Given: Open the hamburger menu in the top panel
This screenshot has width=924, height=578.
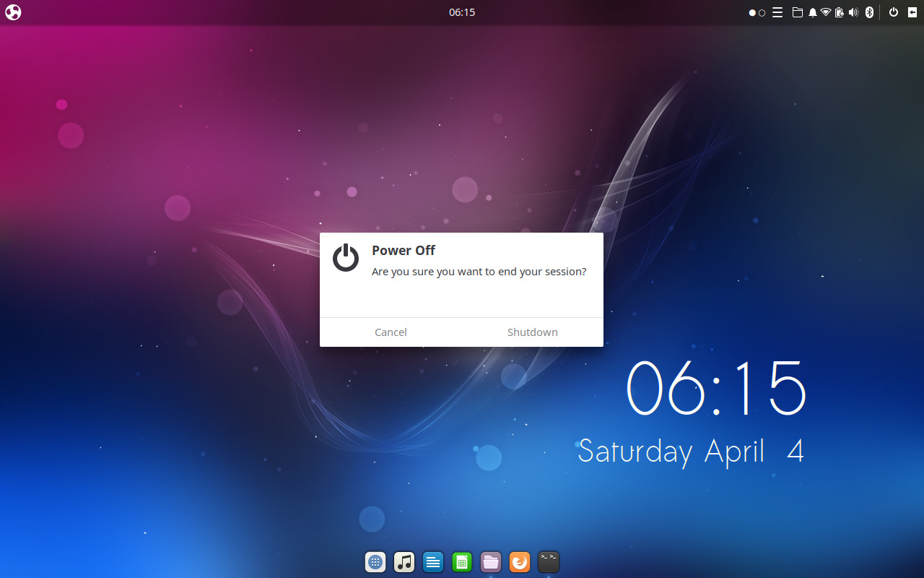Looking at the screenshot, I should (777, 12).
